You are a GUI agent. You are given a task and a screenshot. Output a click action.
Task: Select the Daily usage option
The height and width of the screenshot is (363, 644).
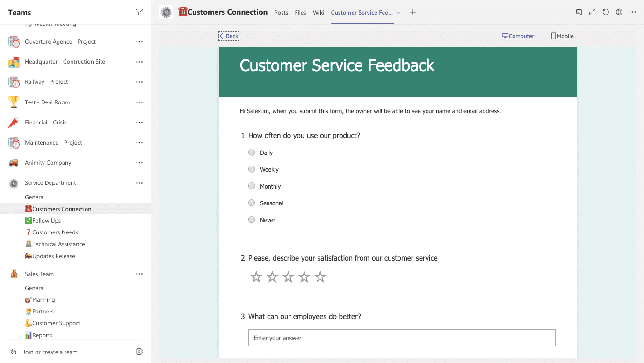251,152
